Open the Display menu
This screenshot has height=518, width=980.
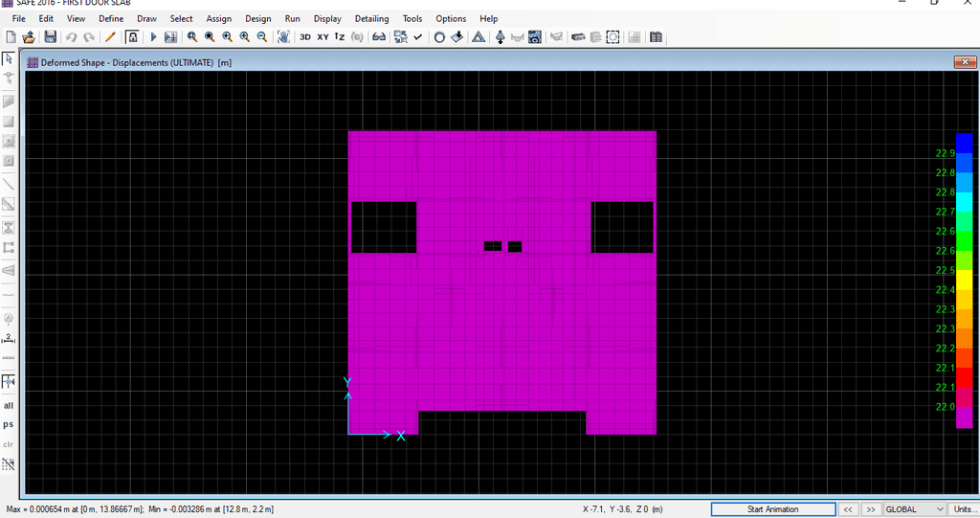(327, 19)
